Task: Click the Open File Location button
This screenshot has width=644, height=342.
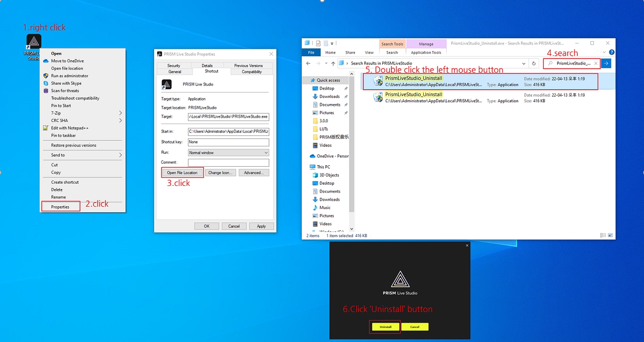Action: (x=182, y=173)
